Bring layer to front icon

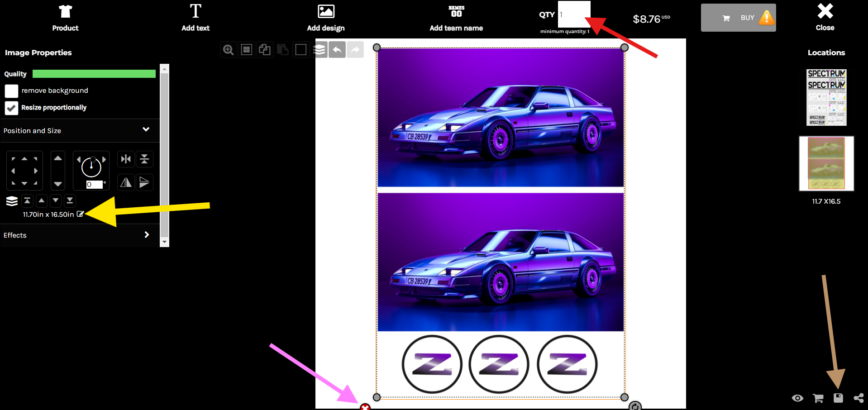click(27, 200)
